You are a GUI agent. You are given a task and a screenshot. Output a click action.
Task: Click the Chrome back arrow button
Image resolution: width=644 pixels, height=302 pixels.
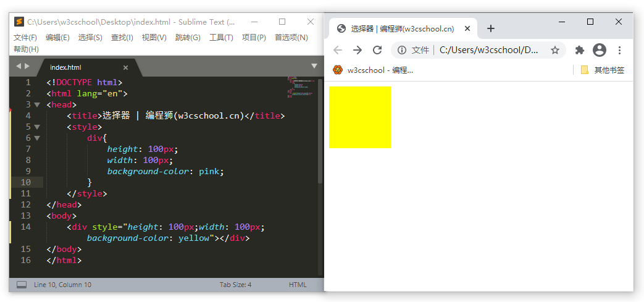[x=337, y=50]
